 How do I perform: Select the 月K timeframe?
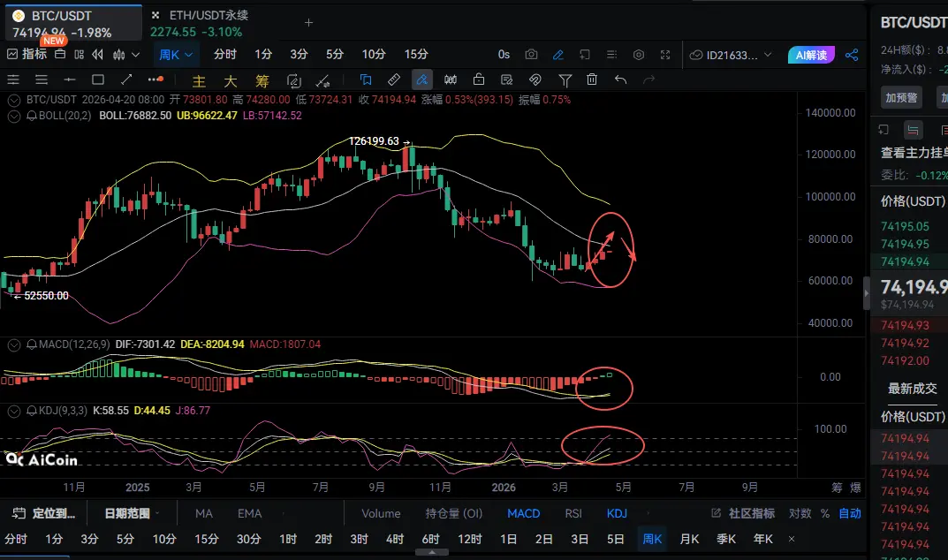tap(689, 539)
